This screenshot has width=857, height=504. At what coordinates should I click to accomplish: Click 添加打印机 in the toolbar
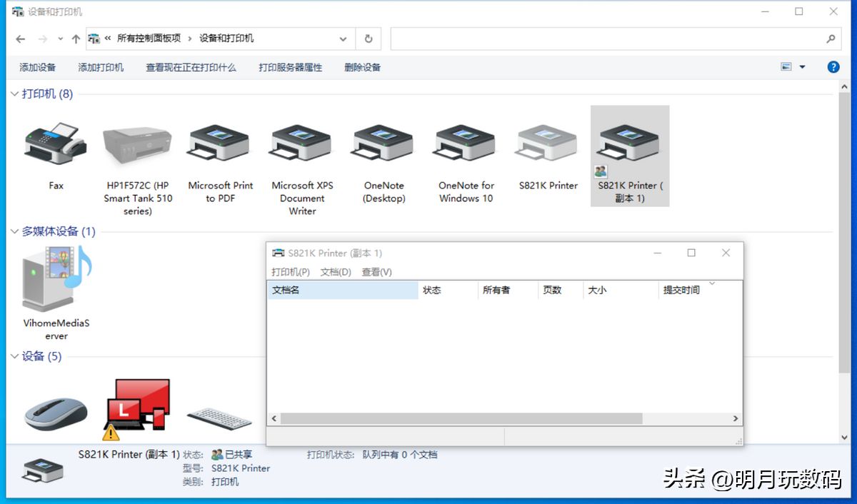(101, 67)
